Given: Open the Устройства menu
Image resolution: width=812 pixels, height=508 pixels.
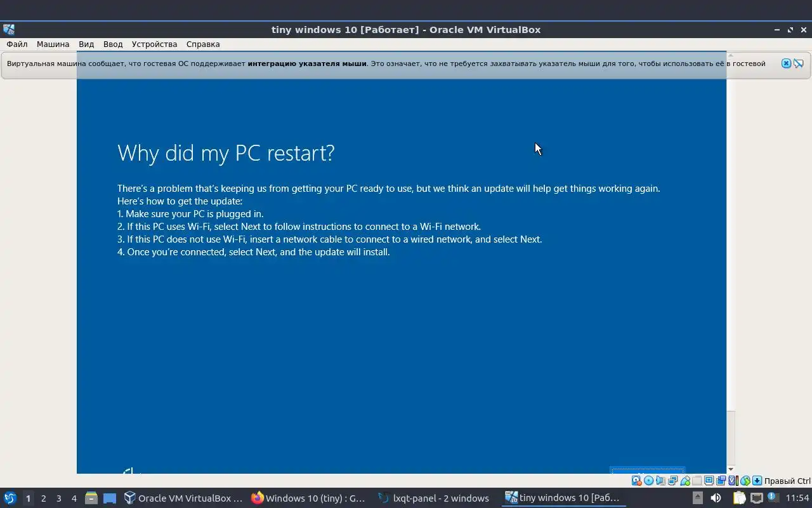Looking at the screenshot, I should click(154, 44).
